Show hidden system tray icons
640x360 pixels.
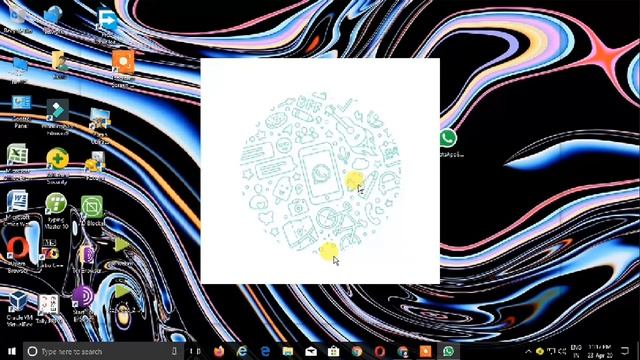tap(528, 351)
